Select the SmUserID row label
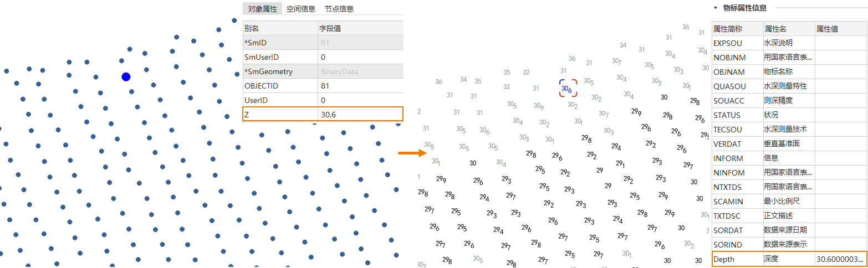 (x=280, y=57)
